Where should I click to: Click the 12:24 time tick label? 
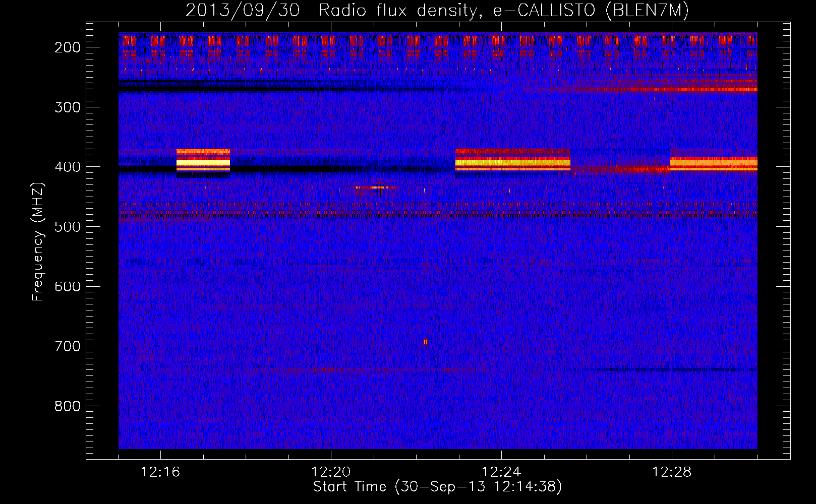tap(501, 472)
